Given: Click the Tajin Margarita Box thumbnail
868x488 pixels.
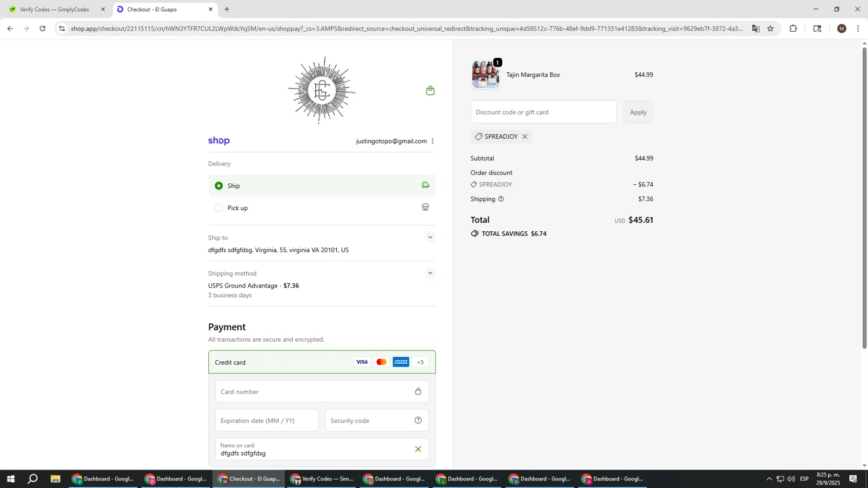Looking at the screenshot, I should tap(486, 75).
